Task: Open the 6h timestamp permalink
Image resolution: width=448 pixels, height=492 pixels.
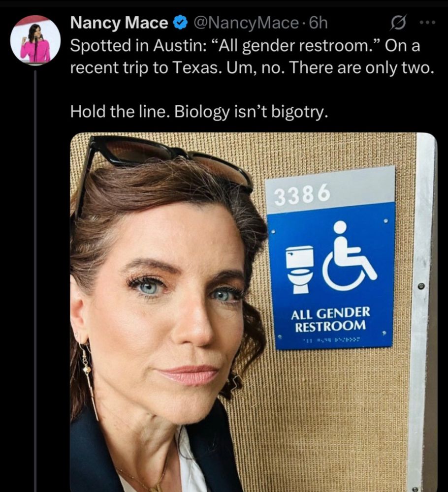Action: (318, 23)
